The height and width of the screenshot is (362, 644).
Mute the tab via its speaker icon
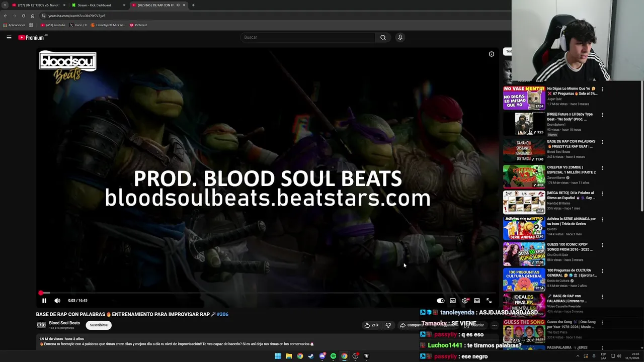click(x=178, y=5)
